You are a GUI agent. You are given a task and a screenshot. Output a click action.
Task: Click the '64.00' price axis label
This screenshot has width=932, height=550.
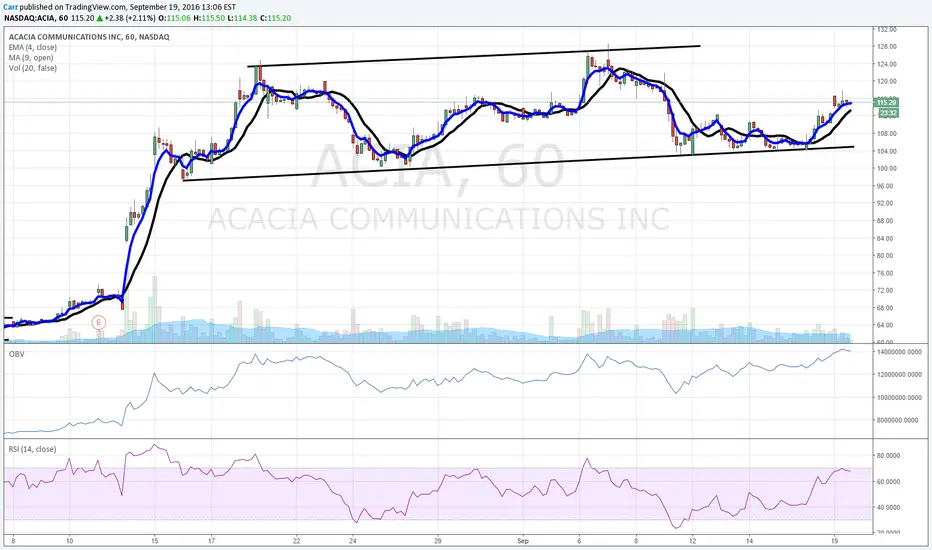887,325
